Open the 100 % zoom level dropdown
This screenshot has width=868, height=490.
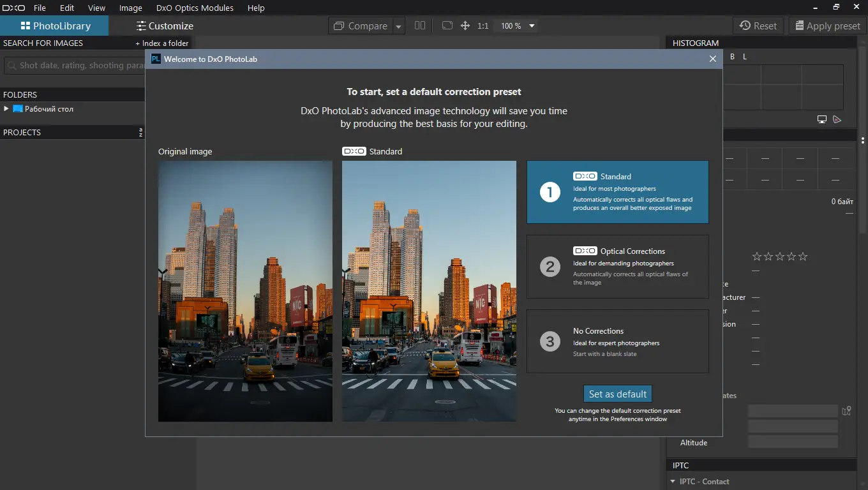click(532, 26)
